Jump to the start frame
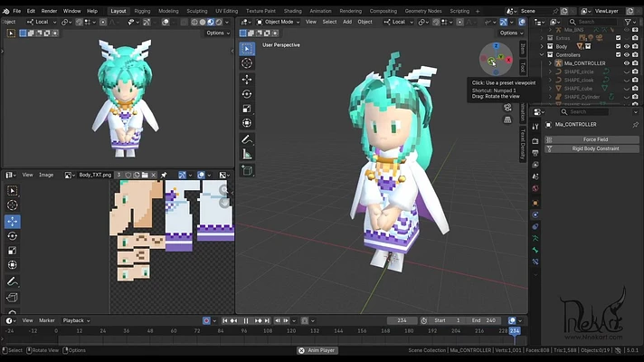644x362 pixels. point(224,320)
